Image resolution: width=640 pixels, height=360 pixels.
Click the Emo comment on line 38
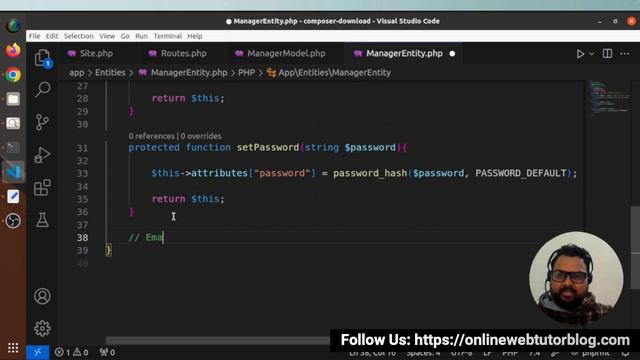(146, 237)
